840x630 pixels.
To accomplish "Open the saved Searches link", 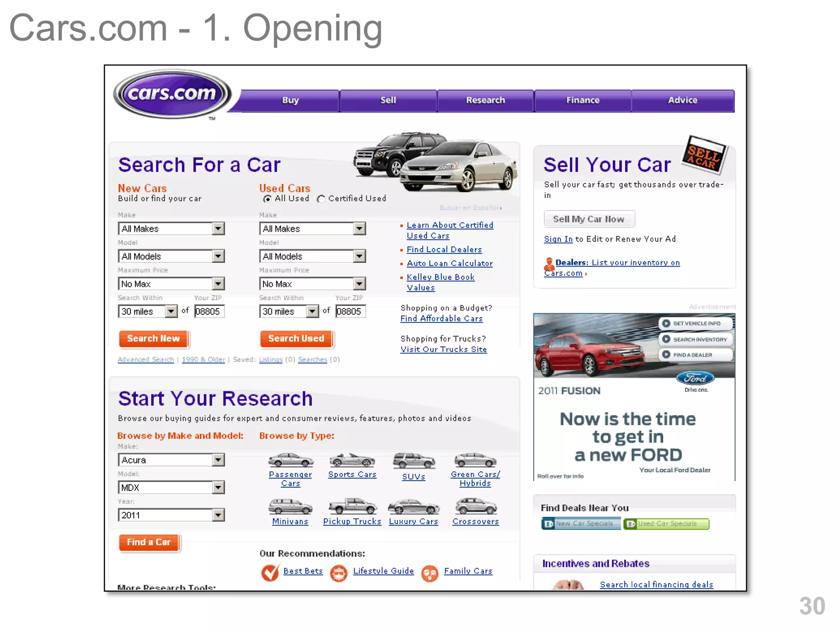I will 313,360.
